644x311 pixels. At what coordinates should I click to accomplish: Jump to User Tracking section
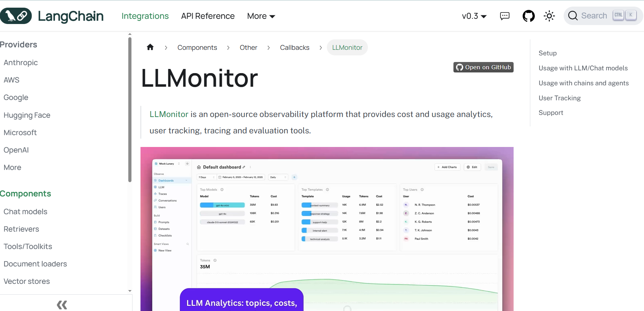click(x=560, y=98)
